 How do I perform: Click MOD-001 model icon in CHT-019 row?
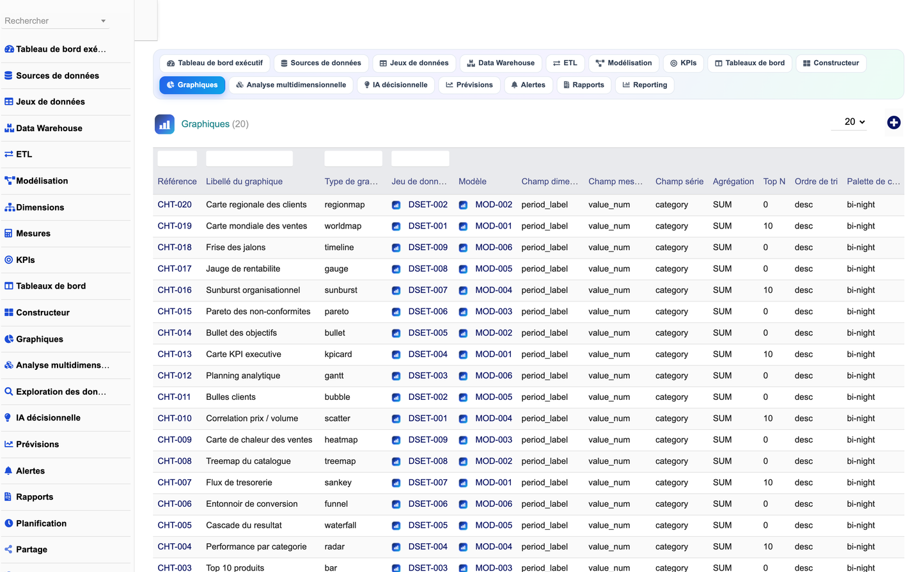click(x=463, y=226)
